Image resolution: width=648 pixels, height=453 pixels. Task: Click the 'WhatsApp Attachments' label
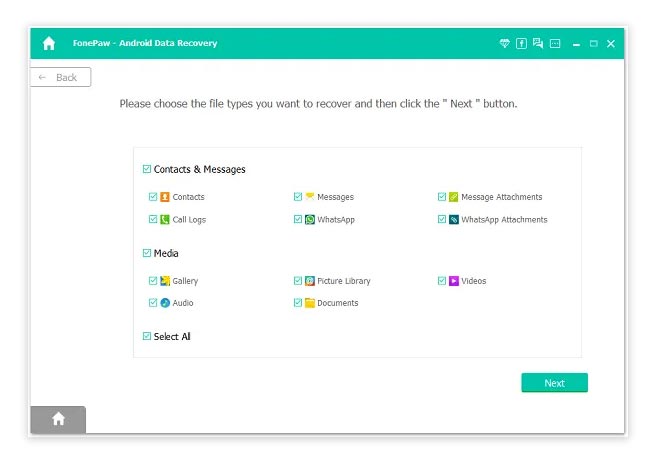[x=504, y=219]
